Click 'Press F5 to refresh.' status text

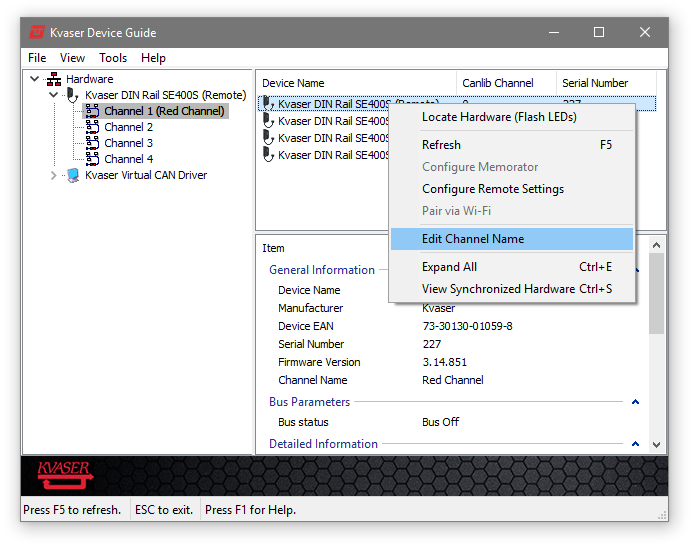point(72,510)
